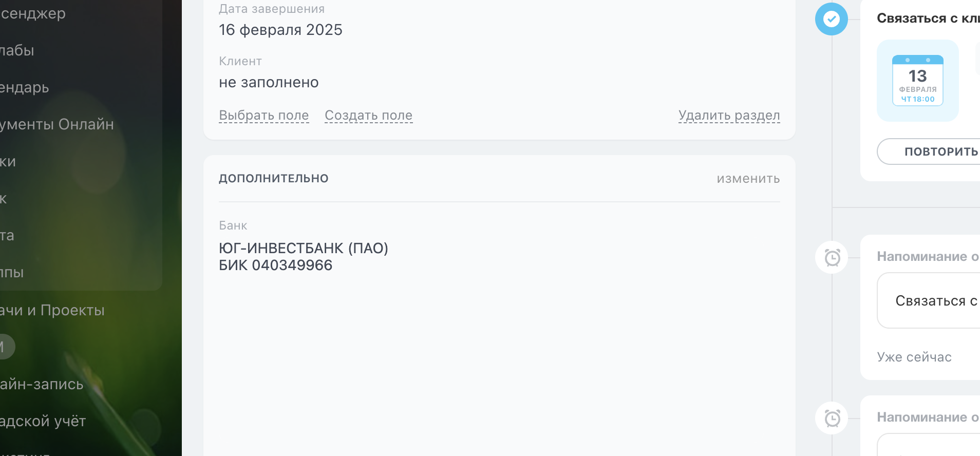Click the «Связаться с» reminder text field
This screenshot has height=456, width=980.
(935, 301)
